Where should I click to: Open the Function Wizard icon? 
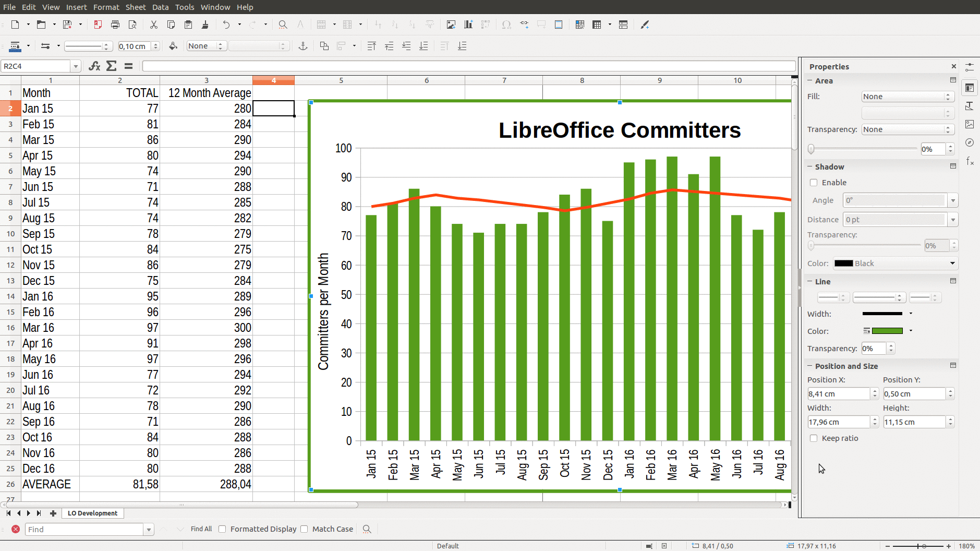click(x=94, y=66)
